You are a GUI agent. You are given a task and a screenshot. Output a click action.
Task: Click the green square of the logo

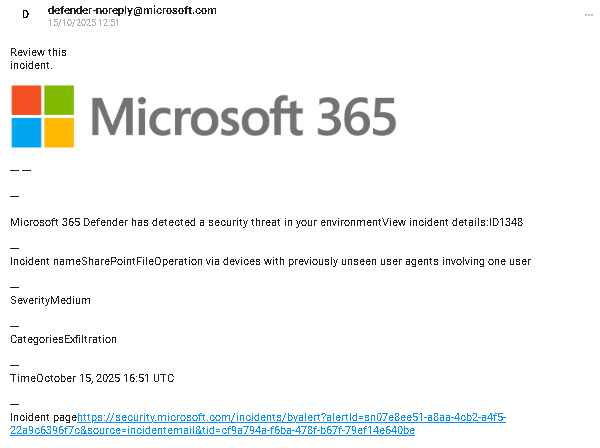tap(59, 100)
